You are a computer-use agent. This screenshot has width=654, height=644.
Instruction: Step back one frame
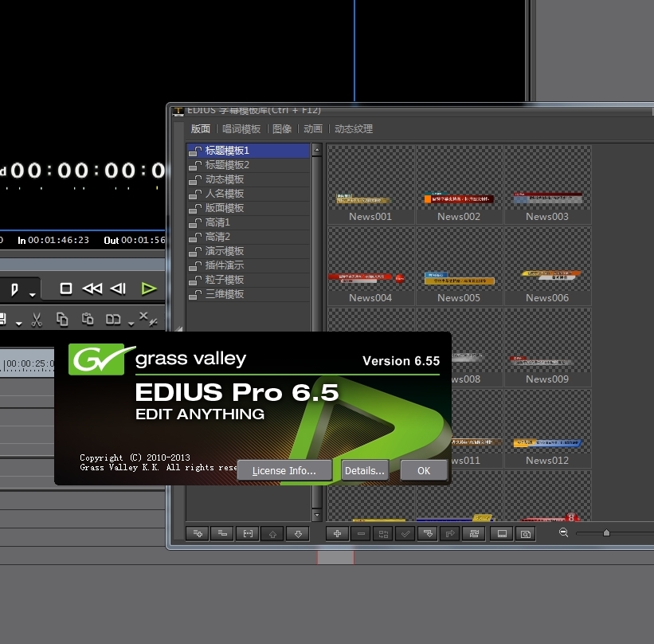(118, 289)
